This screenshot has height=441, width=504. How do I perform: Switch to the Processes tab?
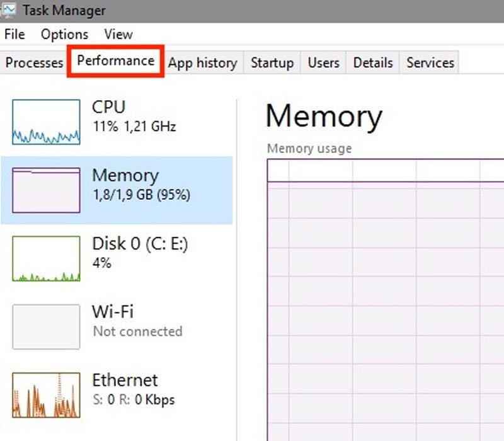(x=34, y=62)
